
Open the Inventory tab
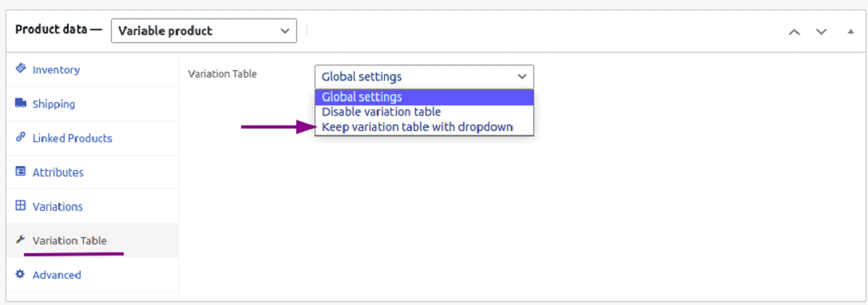tap(92, 69)
